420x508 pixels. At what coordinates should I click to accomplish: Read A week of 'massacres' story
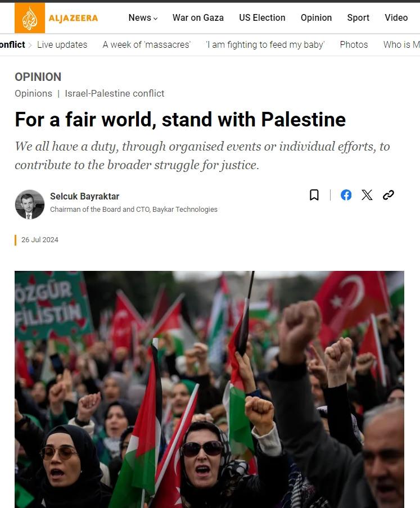[147, 44]
